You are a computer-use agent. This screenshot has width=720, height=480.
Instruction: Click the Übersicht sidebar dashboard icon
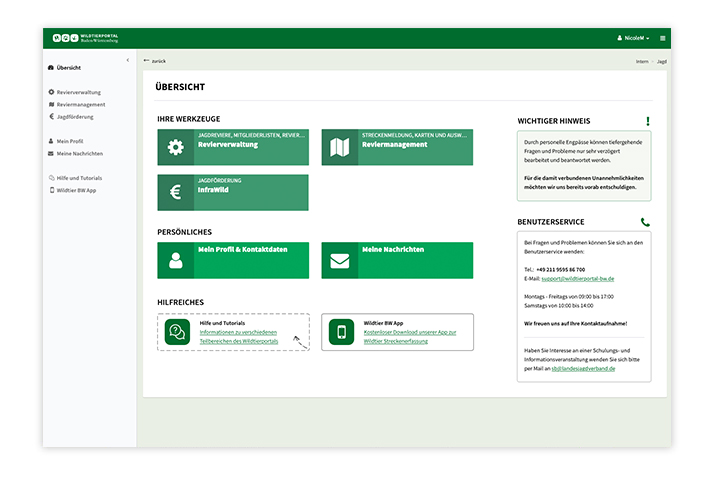[51, 68]
